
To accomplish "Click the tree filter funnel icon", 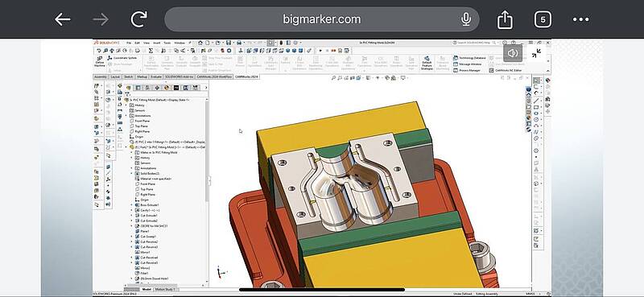I will click(x=127, y=94).
